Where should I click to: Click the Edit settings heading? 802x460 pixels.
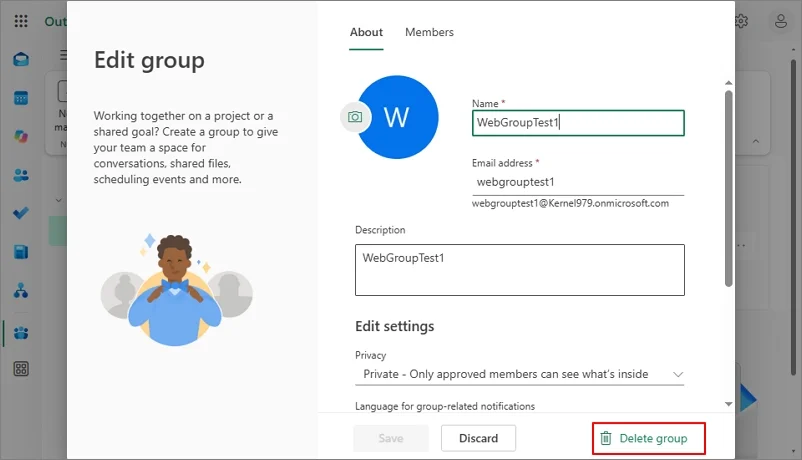394,326
